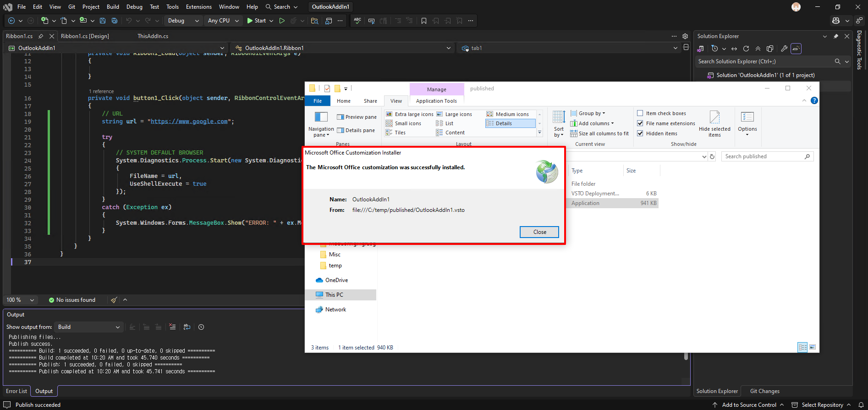This screenshot has height=410, width=868.
Task: Open the OutlookAddIn1 project navigation dropdown
Action: point(116,48)
